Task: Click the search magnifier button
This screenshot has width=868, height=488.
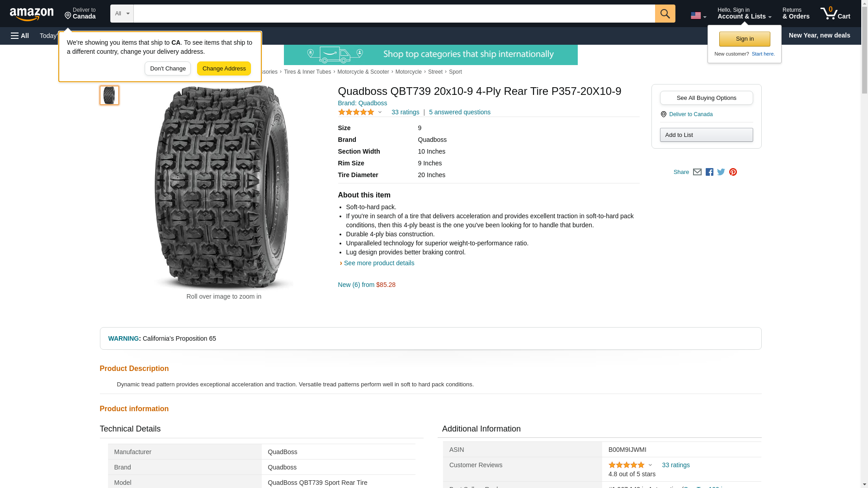Action: (x=665, y=14)
